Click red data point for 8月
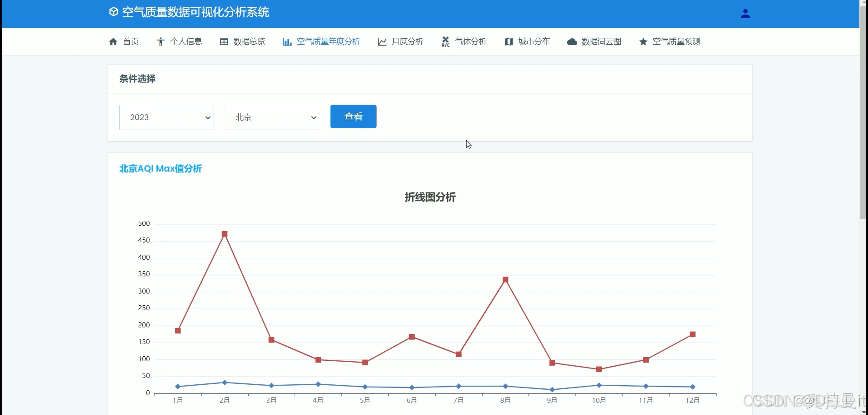Image resolution: width=868 pixels, height=415 pixels. (x=505, y=280)
